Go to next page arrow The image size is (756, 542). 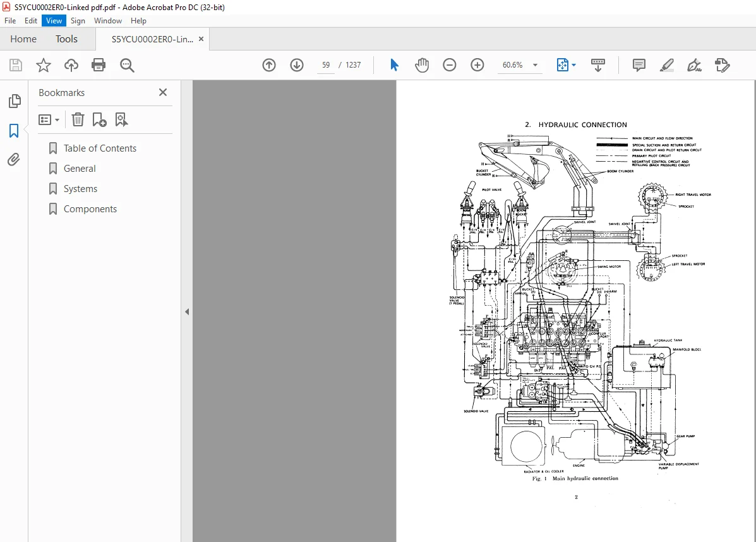click(x=296, y=65)
